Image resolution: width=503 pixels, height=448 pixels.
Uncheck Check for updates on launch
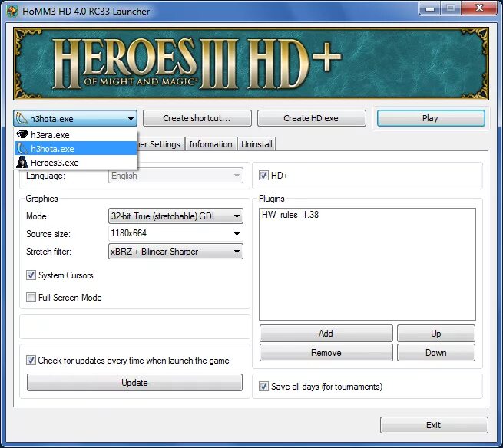(x=31, y=361)
